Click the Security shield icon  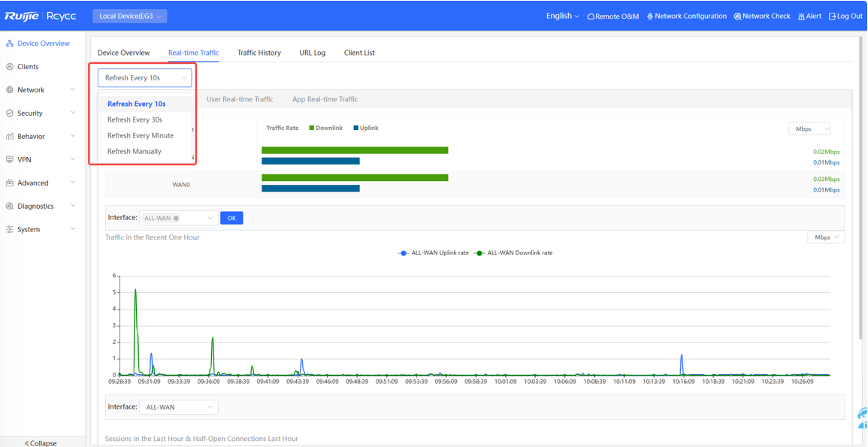[10, 113]
